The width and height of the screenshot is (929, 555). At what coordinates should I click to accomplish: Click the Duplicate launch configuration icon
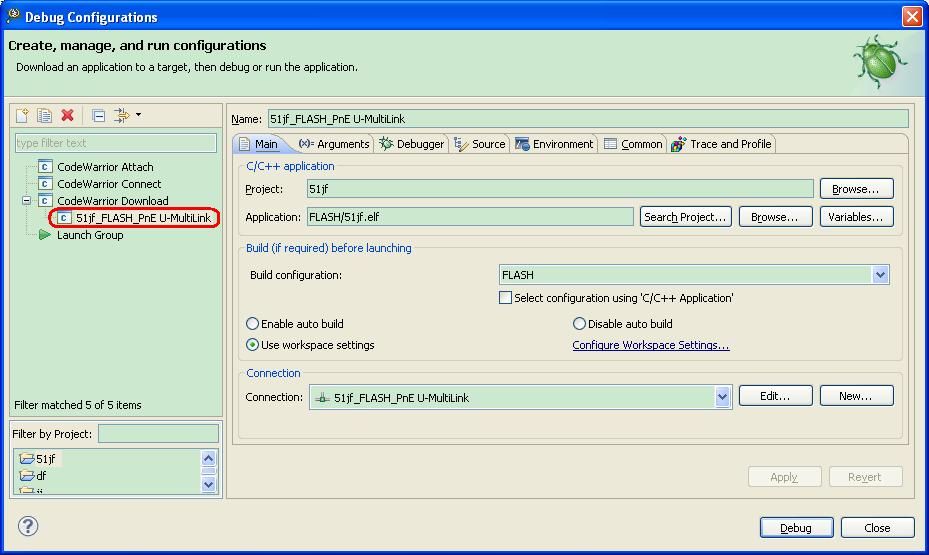[44, 115]
